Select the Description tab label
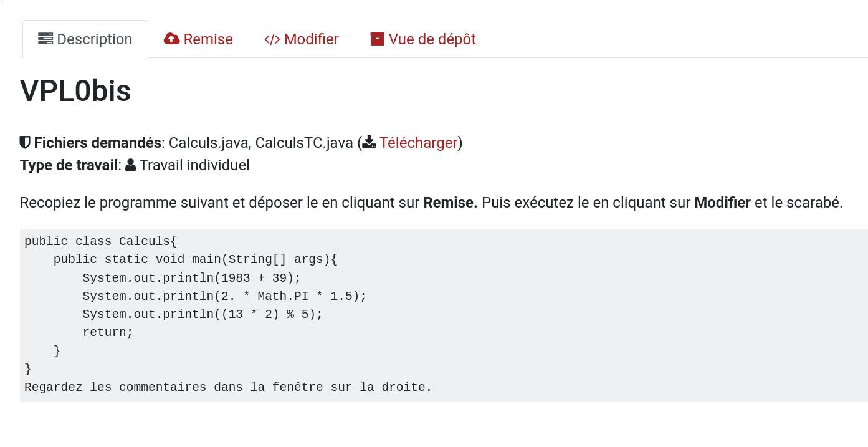This screenshot has width=868, height=447. [x=95, y=39]
